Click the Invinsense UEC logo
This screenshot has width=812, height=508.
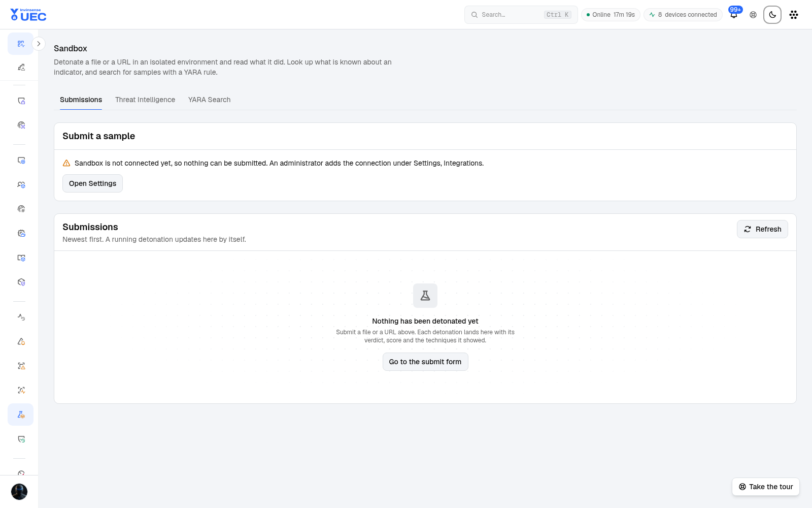pyautogui.click(x=28, y=15)
